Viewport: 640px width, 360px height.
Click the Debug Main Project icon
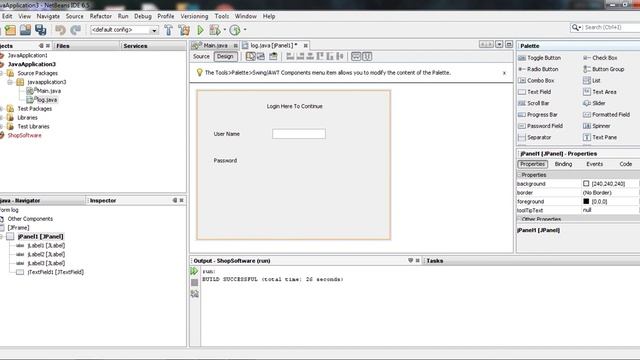pyautogui.click(x=214, y=30)
